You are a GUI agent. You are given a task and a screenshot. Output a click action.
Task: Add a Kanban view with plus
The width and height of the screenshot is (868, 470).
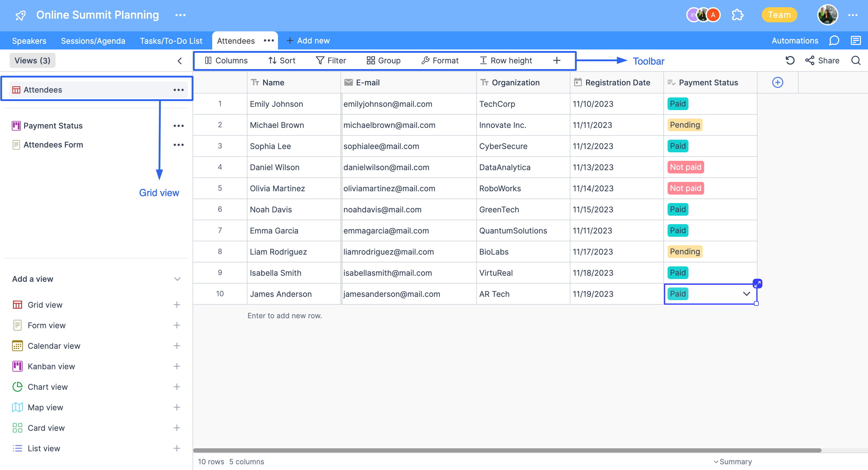click(x=177, y=367)
